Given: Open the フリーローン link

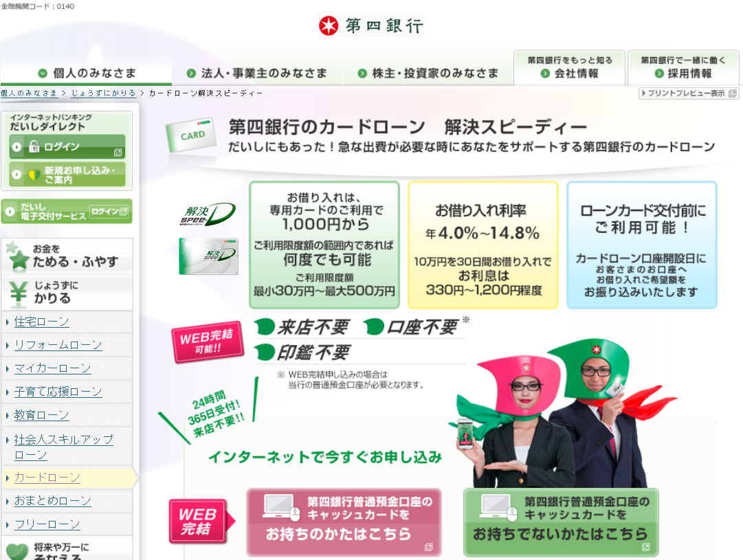Looking at the screenshot, I should (x=47, y=524).
